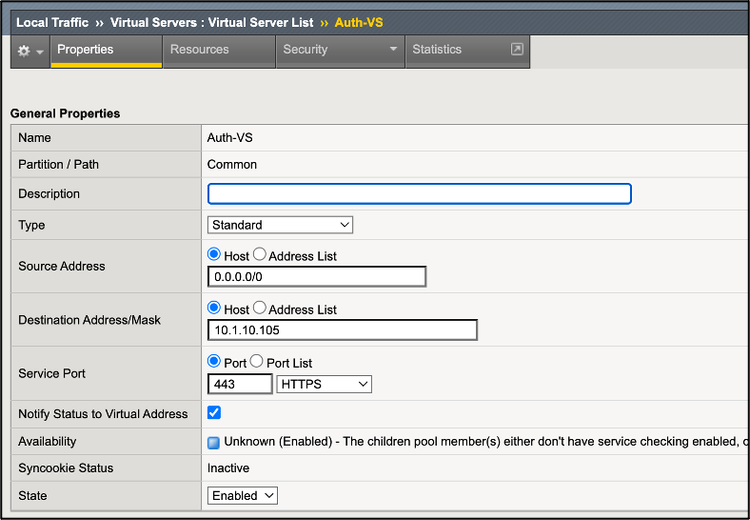
Task: Click the Virtual Server List breadcrumb link
Action: tap(211, 22)
